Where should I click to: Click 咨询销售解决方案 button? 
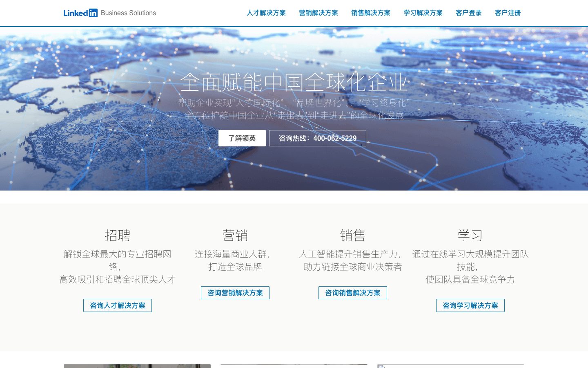coord(353,293)
